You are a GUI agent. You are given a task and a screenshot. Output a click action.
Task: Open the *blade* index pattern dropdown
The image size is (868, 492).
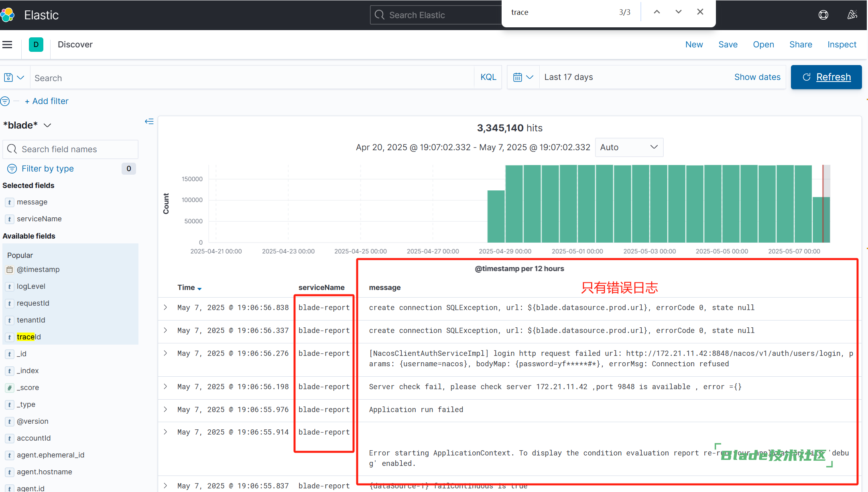pyautogui.click(x=27, y=125)
